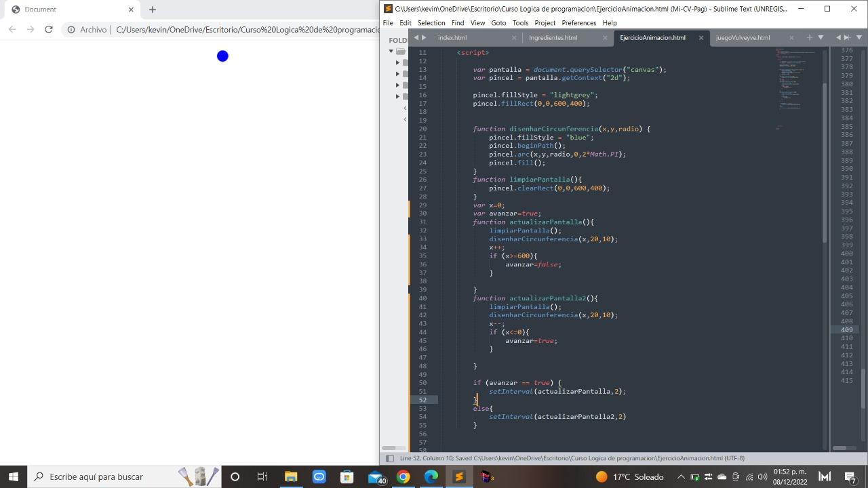868x488 pixels.
Task: Click 'actualizarPantalla2' function name on line 40
Action: 547,298
